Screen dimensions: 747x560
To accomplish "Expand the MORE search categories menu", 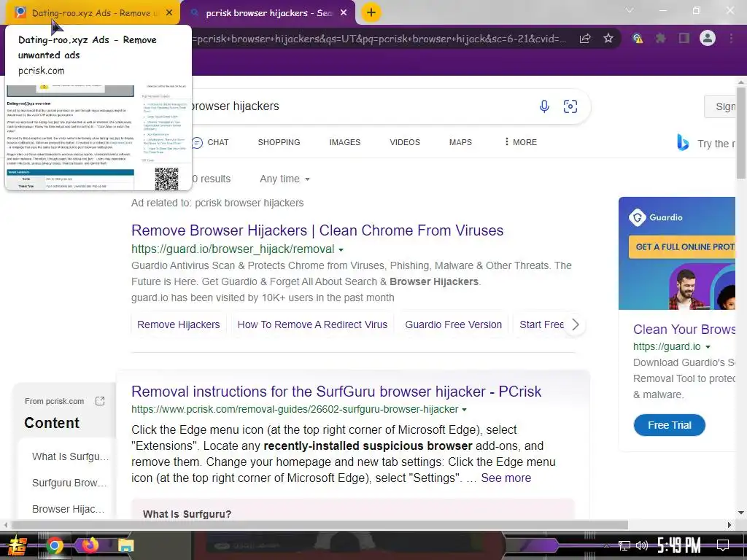I will click(520, 142).
